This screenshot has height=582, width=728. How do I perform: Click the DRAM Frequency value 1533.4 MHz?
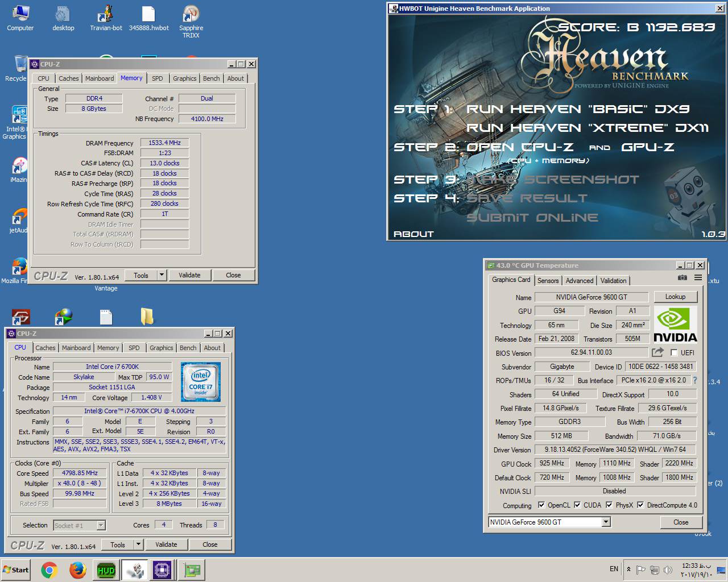(x=164, y=143)
